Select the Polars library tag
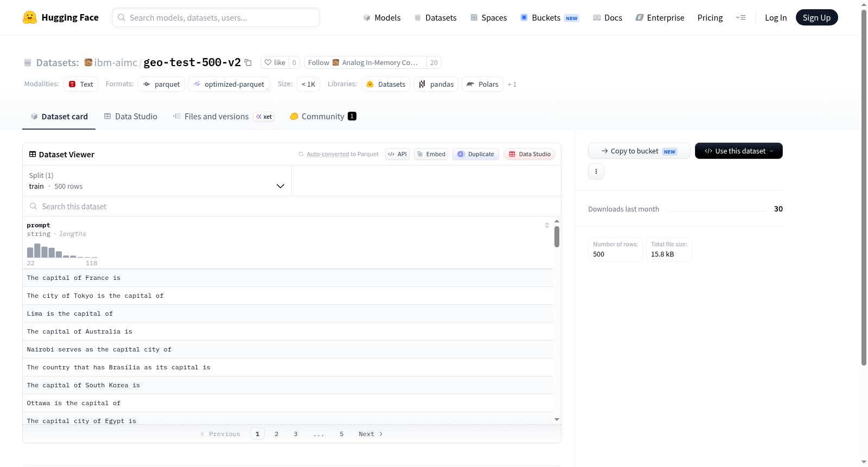868x467 pixels. coord(482,84)
